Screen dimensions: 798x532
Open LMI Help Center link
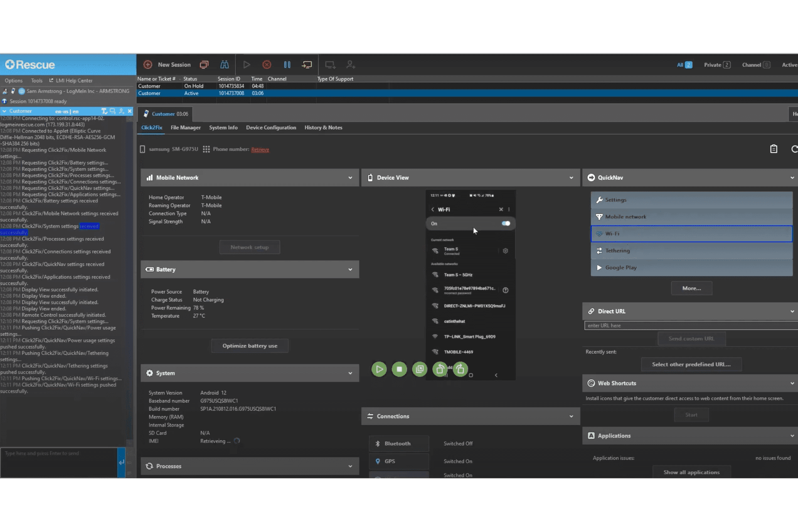(71, 81)
